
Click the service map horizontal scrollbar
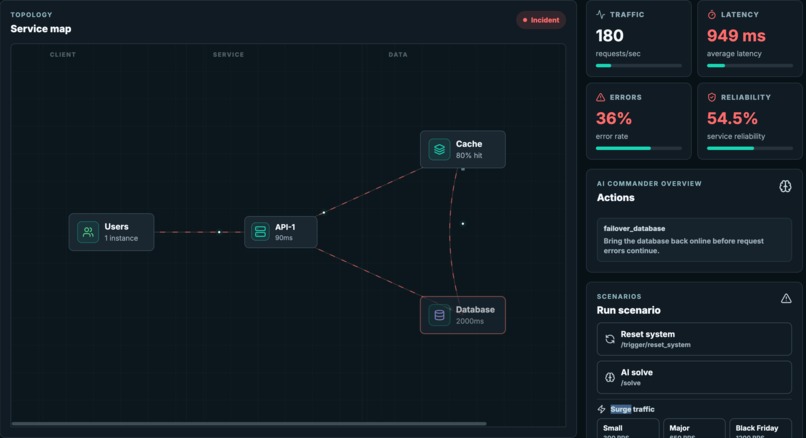pos(249,424)
